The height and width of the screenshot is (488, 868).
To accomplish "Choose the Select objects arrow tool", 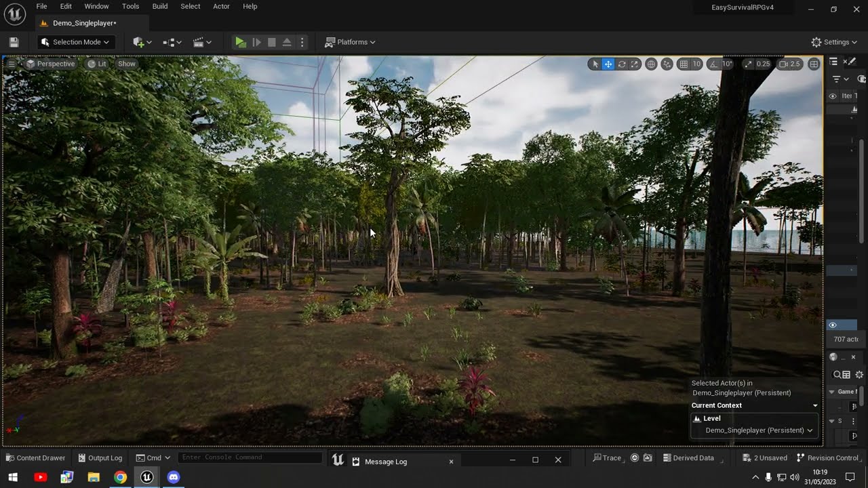I will pos(595,64).
